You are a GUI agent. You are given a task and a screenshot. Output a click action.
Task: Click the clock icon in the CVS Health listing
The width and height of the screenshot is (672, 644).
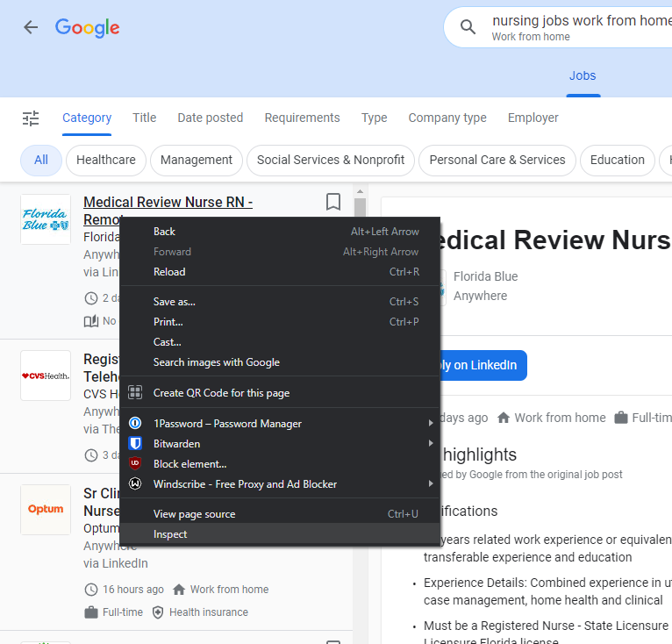[x=91, y=455]
